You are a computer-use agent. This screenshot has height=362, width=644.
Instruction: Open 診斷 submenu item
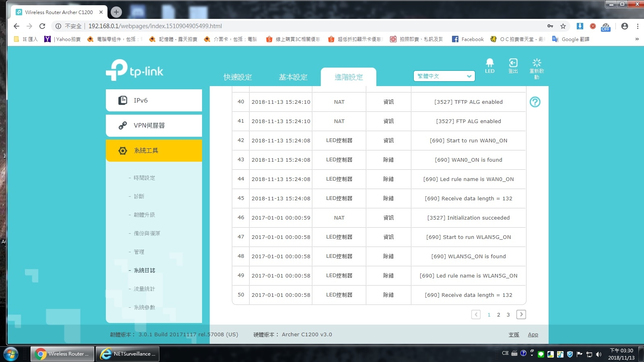tap(139, 196)
